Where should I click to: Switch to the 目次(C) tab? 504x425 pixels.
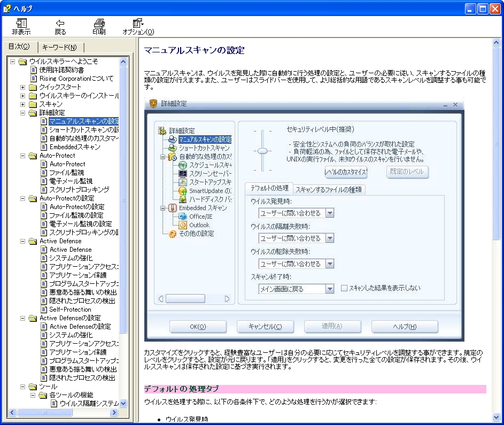[x=19, y=47]
